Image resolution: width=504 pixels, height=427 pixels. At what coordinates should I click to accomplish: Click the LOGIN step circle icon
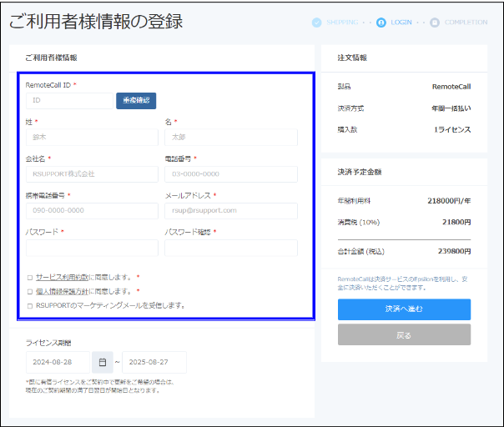(x=381, y=23)
